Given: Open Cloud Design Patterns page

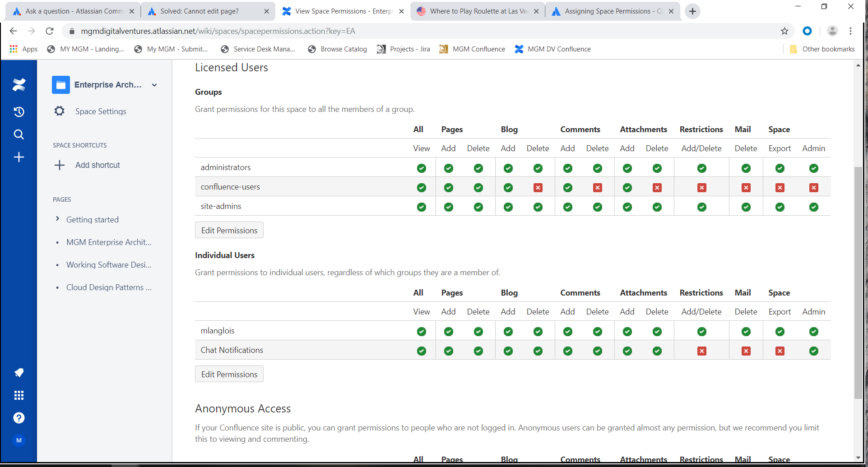Looking at the screenshot, I should (109, 287).
